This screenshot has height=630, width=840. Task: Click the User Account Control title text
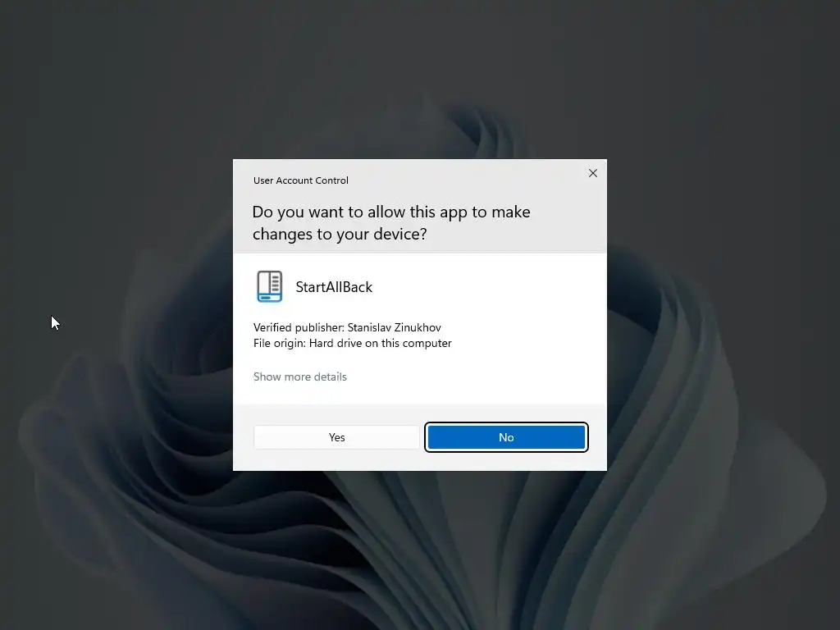300,180
